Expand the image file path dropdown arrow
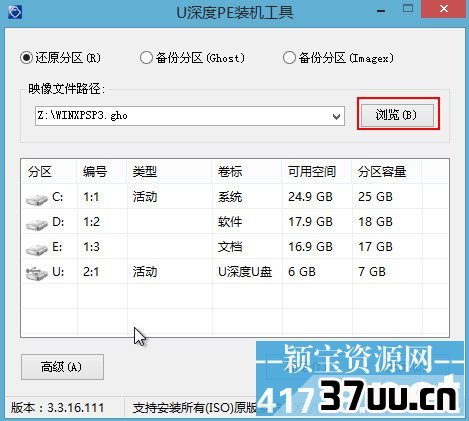This screenshot has width=469, height=421. [336, 116]
